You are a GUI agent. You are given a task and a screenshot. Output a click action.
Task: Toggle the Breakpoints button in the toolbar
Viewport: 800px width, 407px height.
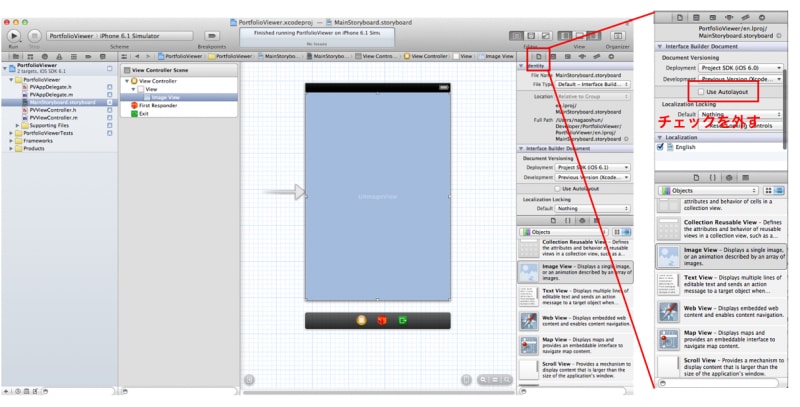coord(211,36)
